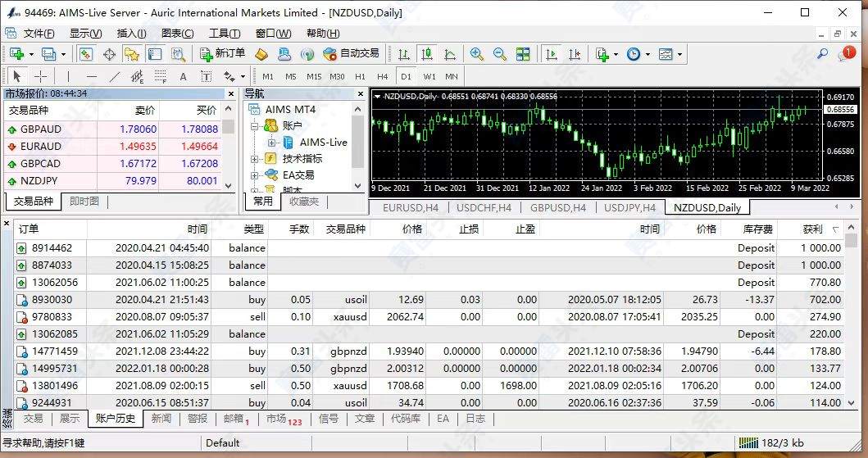Image resolution: width=868 pixels, height=458 pixels.
Task: Expand the 账户 tree node
Action: [255, 126]
